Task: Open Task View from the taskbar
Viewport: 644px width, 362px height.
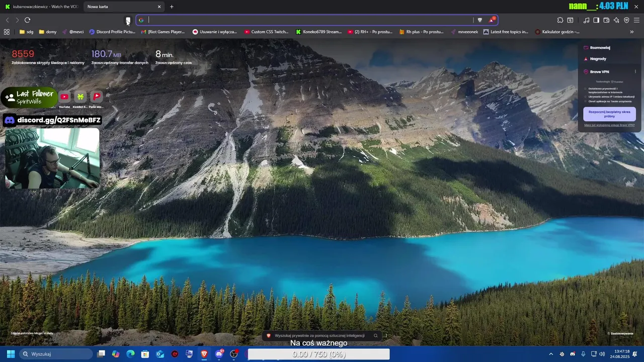Action: click(101, 354)
